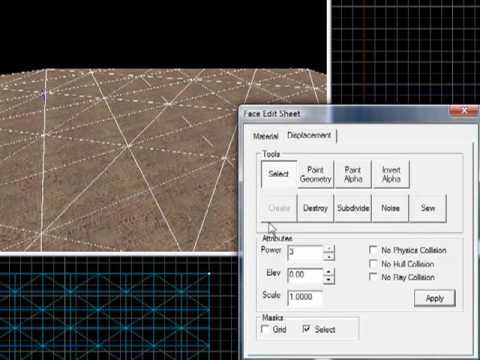
Task: Click the Subdivide button
Action: pyautogui.click(x=353, y=208)
